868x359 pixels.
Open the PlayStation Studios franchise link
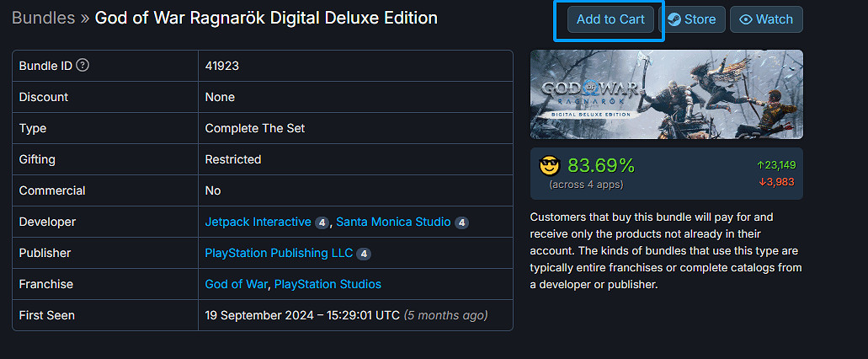coord(327,284)
